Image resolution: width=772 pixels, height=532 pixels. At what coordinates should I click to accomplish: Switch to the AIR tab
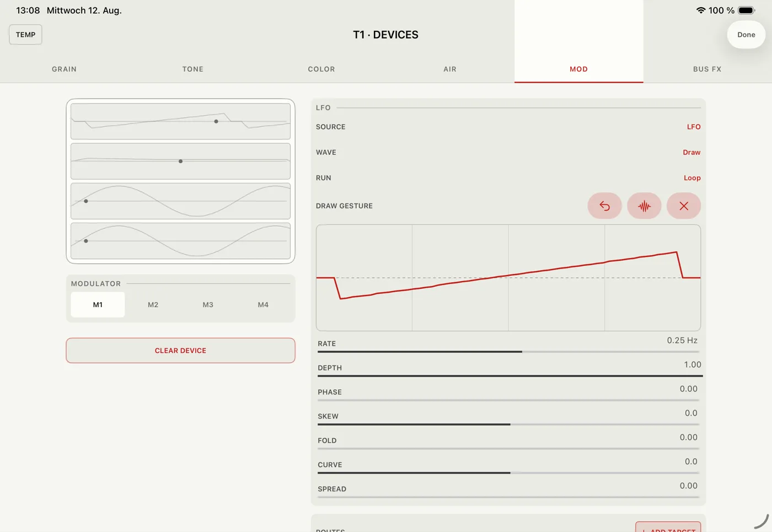(450, 69)
